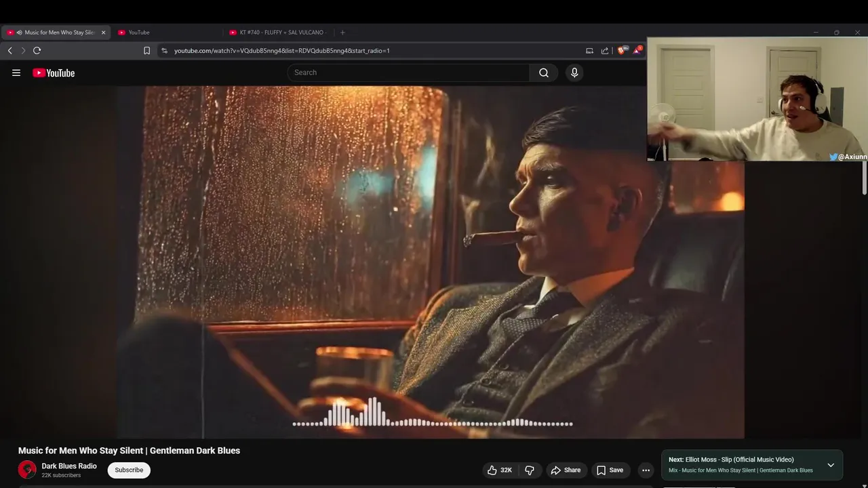Focus the YouTube Search field
The height and width of the screenshot is (488, 868).
[408, 73]
